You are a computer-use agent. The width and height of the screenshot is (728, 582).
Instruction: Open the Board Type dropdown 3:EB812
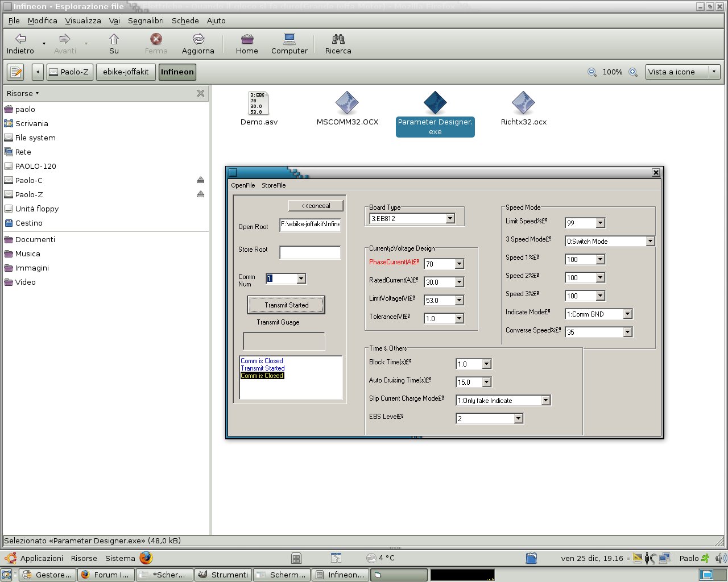coord(450,218)
